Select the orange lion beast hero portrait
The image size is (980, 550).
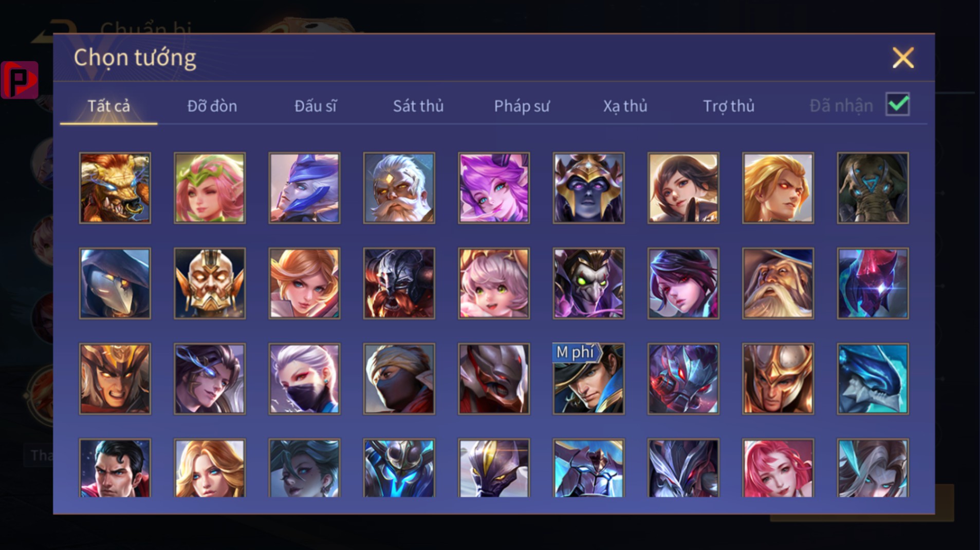coord(115,188)
